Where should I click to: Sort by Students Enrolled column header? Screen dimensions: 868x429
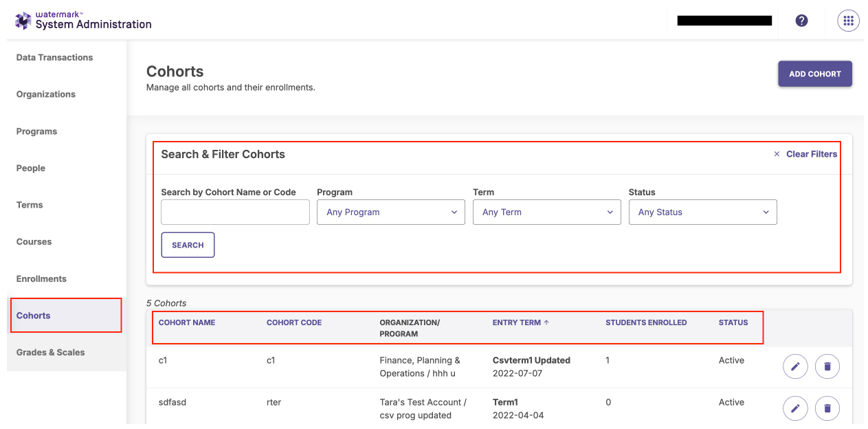click(x=646, y=322)
